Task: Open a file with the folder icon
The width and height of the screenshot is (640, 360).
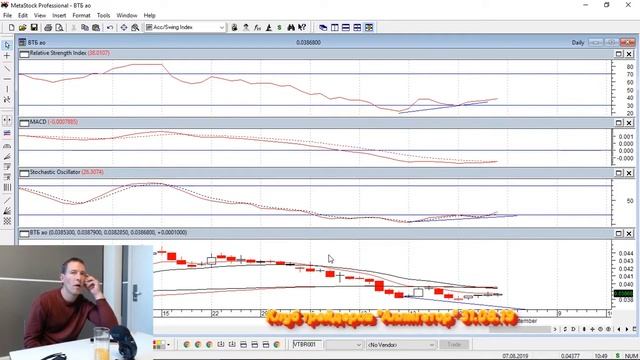Action: click(22, 27)
